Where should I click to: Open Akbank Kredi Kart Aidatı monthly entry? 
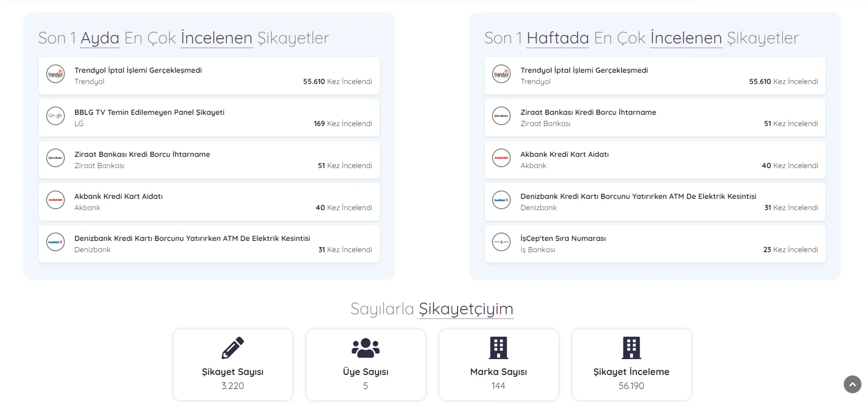(x=209, y=202)
